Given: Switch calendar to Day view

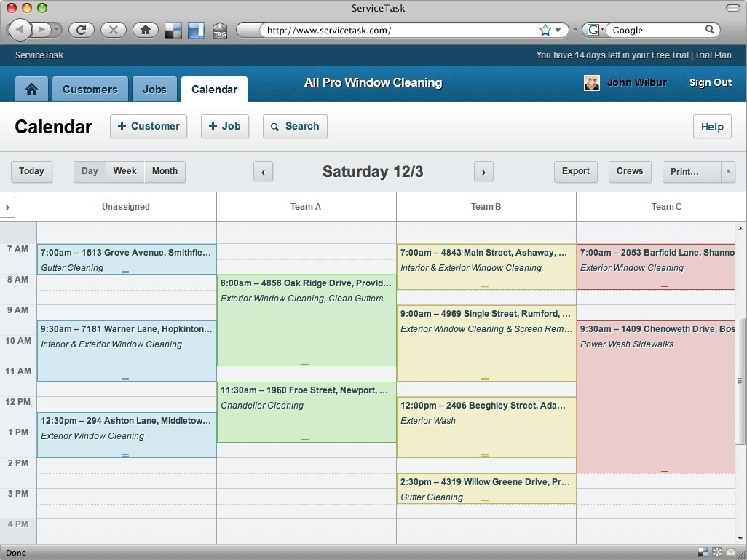Looking at the screenshot, I should point(90,171).
